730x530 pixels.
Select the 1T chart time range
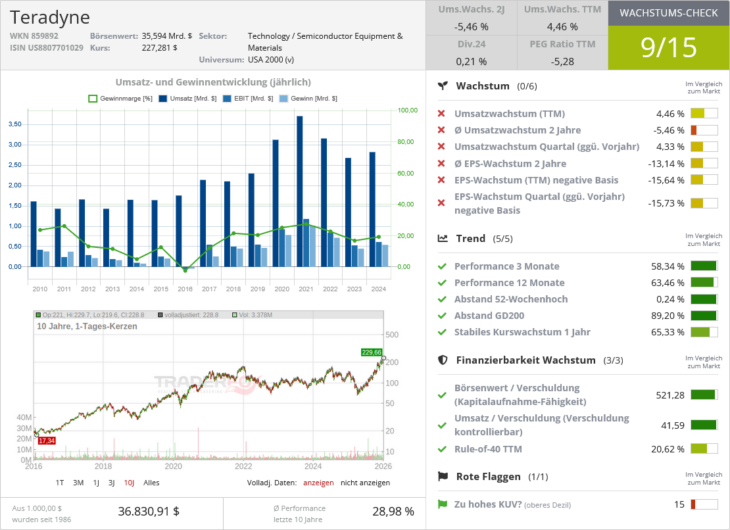point(60,482)
